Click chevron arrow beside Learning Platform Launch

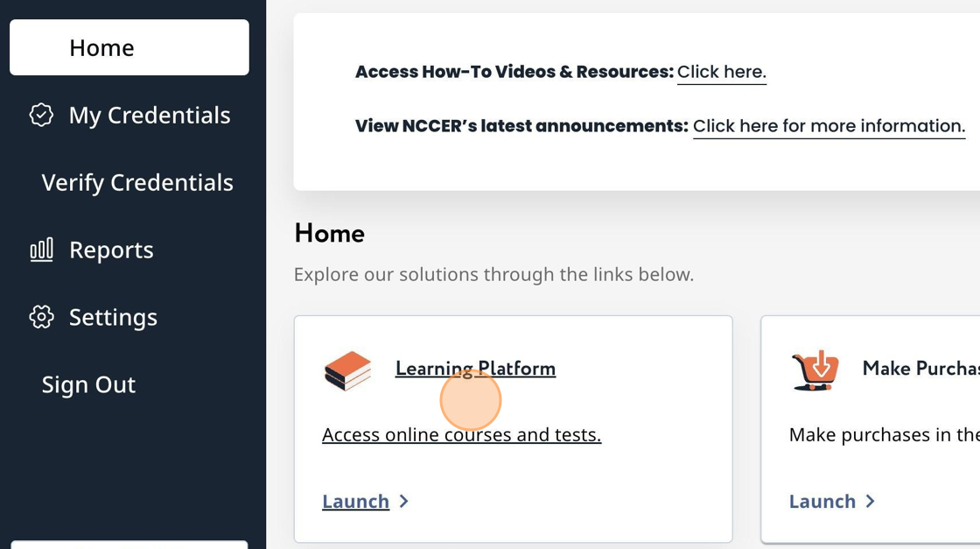(404, 501)
